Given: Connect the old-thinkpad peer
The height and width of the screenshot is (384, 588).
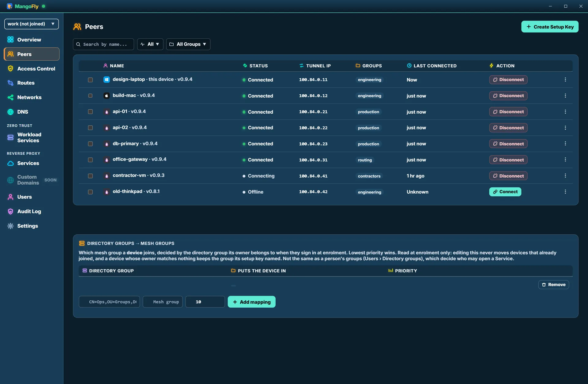Looking at the screenshot, I should (505, 192).
